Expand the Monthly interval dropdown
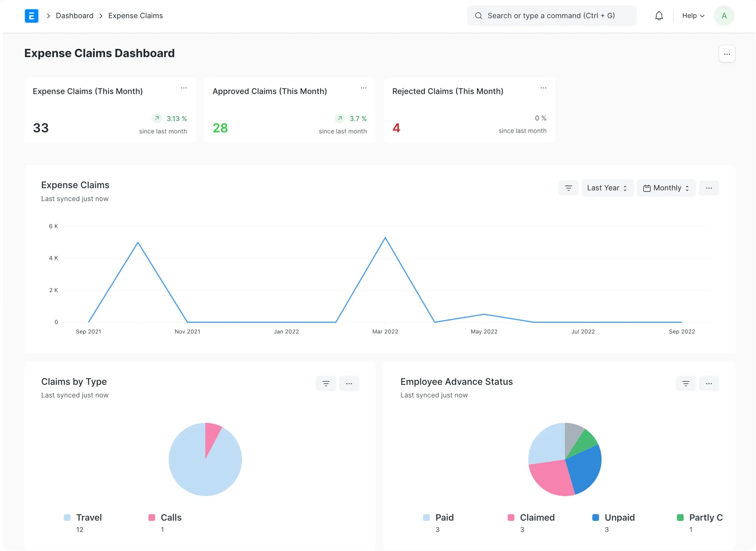The height and width of the screenshot is (551, 756). coord(666,188)
